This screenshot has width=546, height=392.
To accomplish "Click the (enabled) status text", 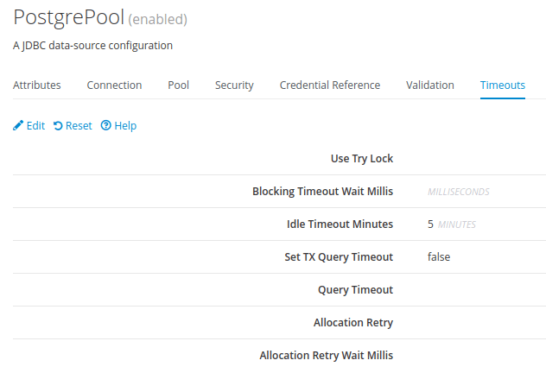I will (158, 19).
